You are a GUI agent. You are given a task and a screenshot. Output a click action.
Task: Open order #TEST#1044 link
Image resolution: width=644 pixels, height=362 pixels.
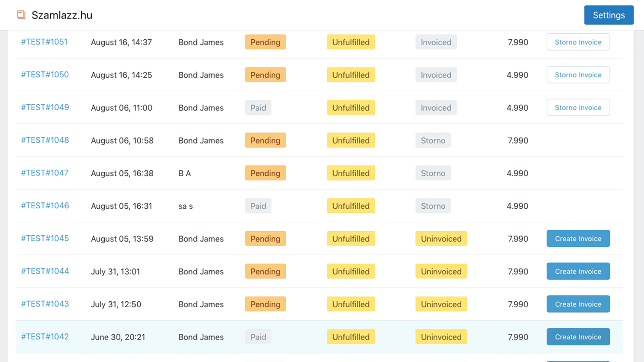pyautogui.click(x=45, y=271)
